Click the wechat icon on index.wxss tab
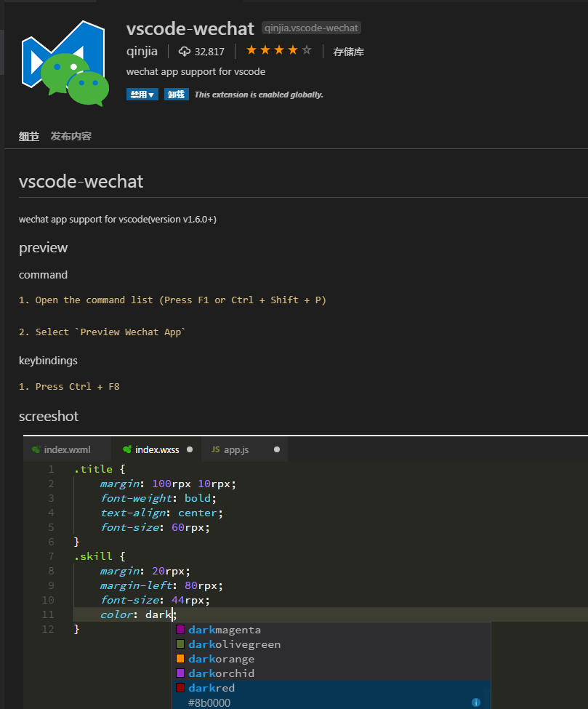This screenshot has width=588, height=709. point(127,449)
